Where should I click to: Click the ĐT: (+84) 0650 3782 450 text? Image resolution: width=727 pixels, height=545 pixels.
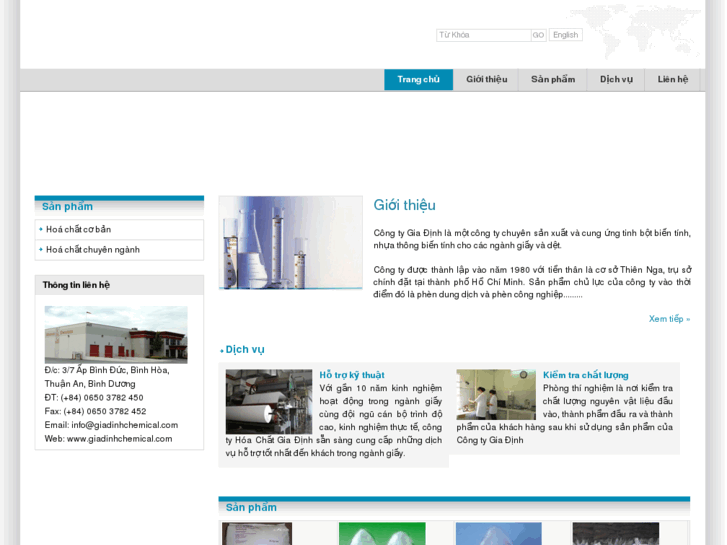(x=94, y=398)
